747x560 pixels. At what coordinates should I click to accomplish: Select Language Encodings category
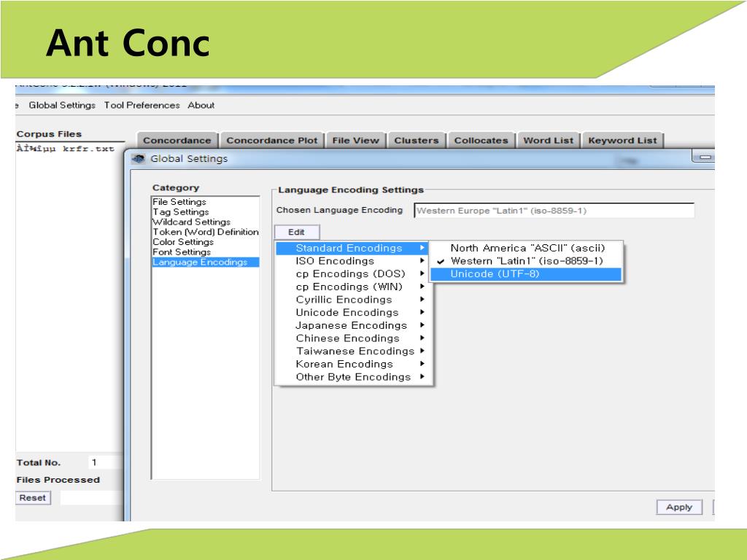(x=205, y=262)
